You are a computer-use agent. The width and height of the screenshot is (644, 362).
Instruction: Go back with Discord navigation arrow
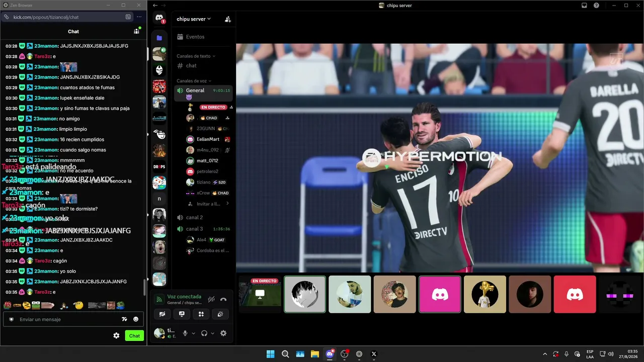pyautogui.click(x=155, y=6)
